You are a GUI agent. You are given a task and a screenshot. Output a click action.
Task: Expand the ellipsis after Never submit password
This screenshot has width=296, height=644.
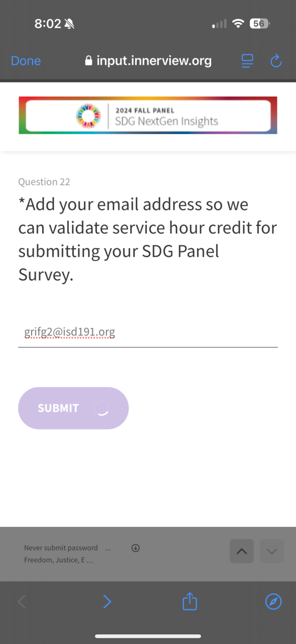pos(108,548)
